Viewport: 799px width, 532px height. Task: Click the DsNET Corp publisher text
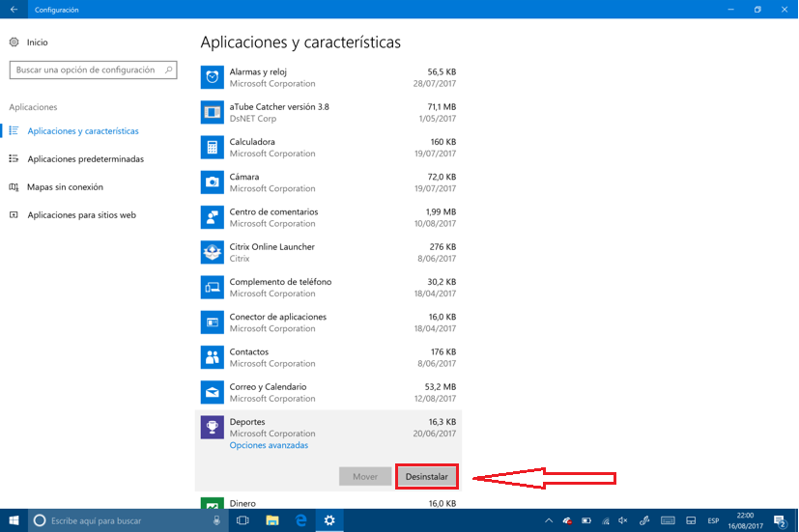(x=253, y=119)
